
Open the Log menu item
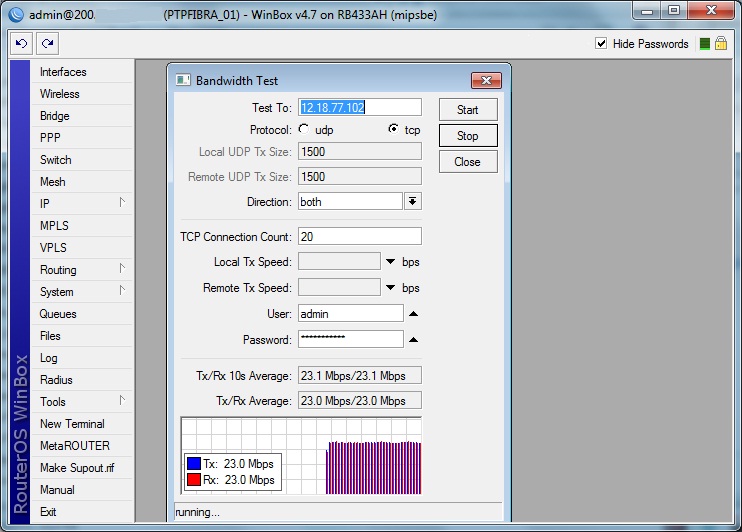81,358
